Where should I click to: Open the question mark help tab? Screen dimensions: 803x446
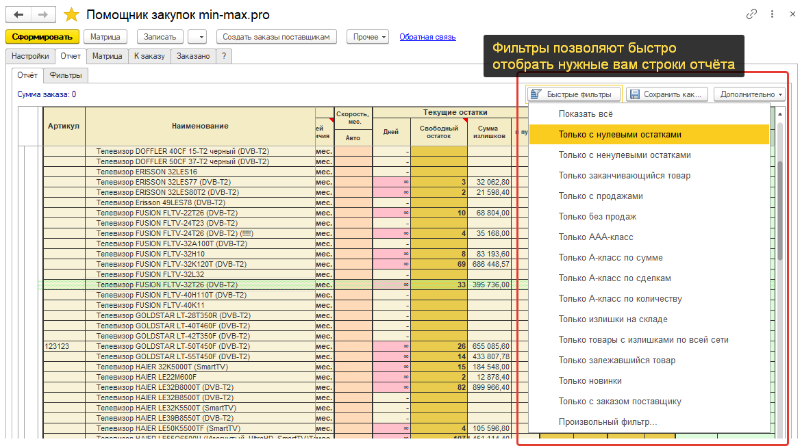coord(225,57)
